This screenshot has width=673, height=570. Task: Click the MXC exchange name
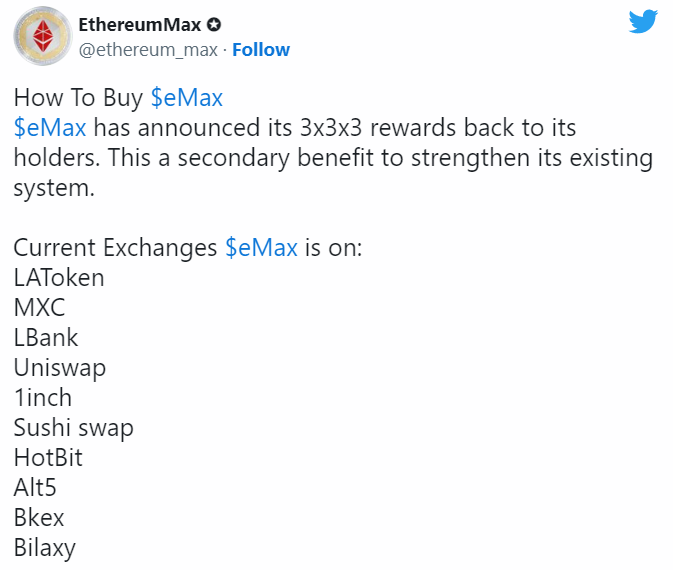[x=40, y=307]
